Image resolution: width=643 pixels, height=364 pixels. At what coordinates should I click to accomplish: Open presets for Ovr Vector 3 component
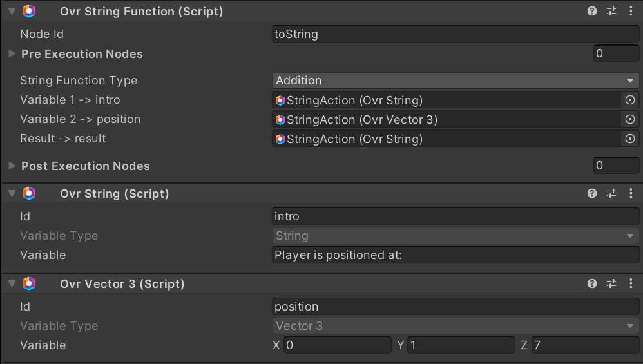pyautogui.click(x=611, y=283)
